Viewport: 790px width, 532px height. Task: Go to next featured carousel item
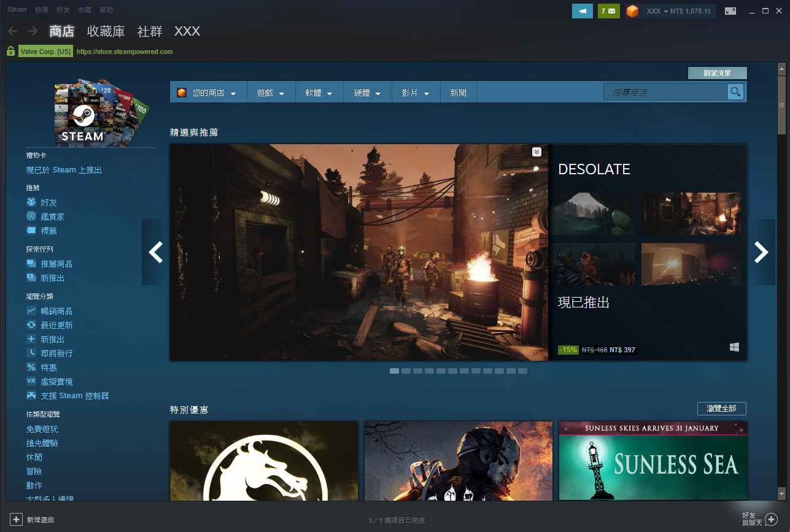[x=761, y=252]
